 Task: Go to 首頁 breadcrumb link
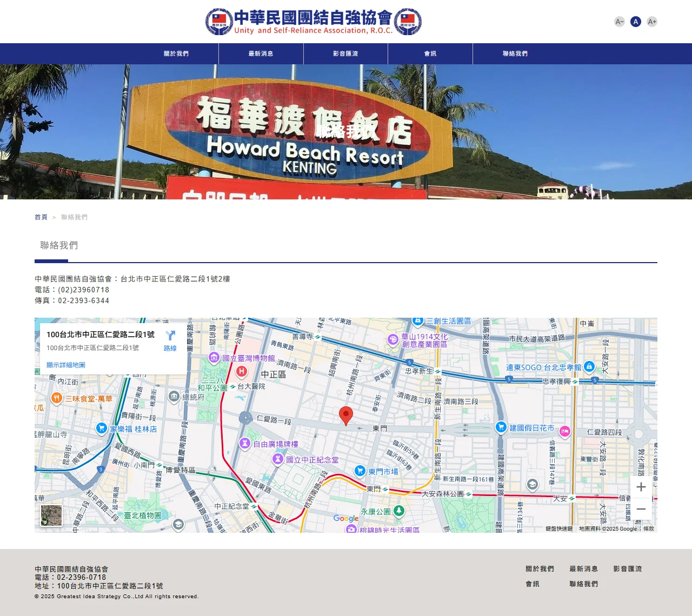(x=41, y=217)
